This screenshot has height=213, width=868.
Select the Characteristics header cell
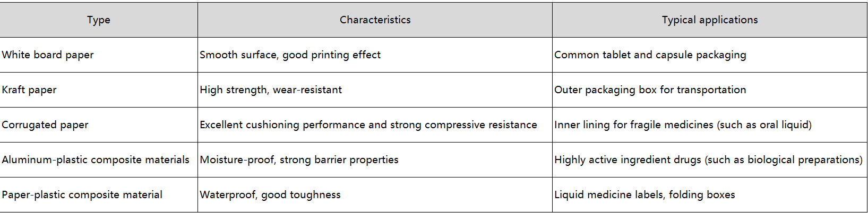tap(375, 20)
